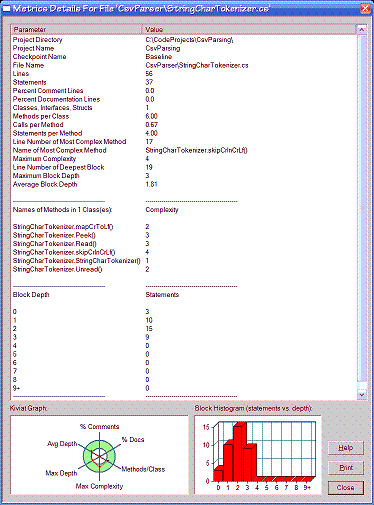
Task: Click the scrollbar up arrow
Action: (362, 30)
